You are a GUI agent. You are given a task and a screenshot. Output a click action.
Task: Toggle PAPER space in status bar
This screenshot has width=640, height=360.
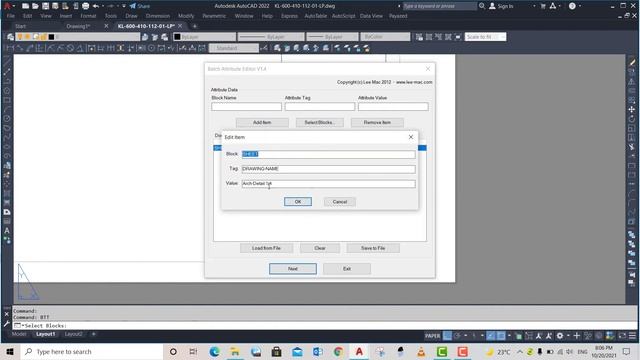[433, 336]
